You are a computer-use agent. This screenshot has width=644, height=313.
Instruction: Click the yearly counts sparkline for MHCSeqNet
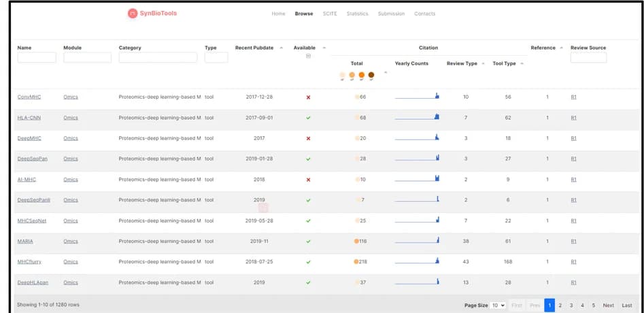click(x=417, y=220)
